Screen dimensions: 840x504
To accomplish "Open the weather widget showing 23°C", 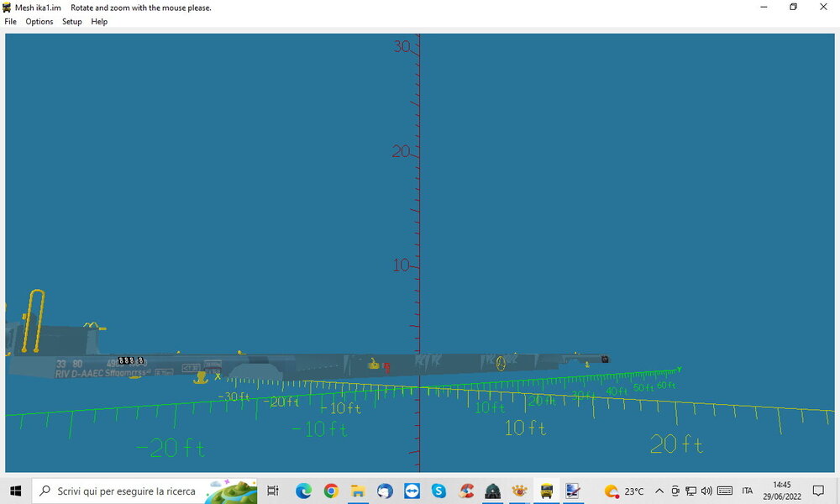I will coord(623,491).
